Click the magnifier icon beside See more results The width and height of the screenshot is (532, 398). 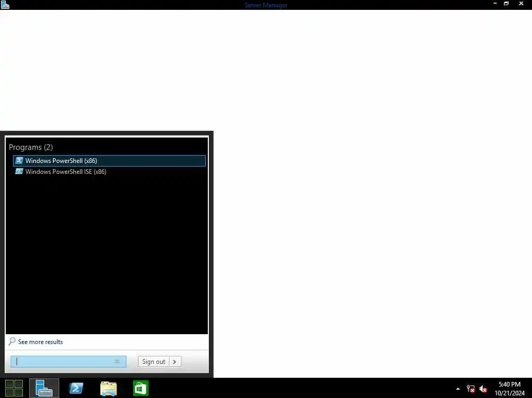12,341
